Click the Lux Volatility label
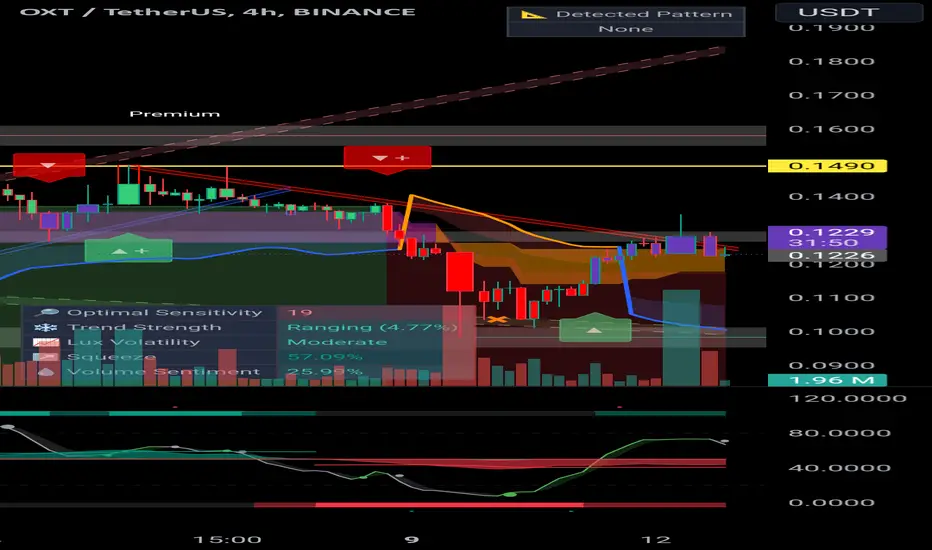 pyautogui.click(x=134, y=342)
